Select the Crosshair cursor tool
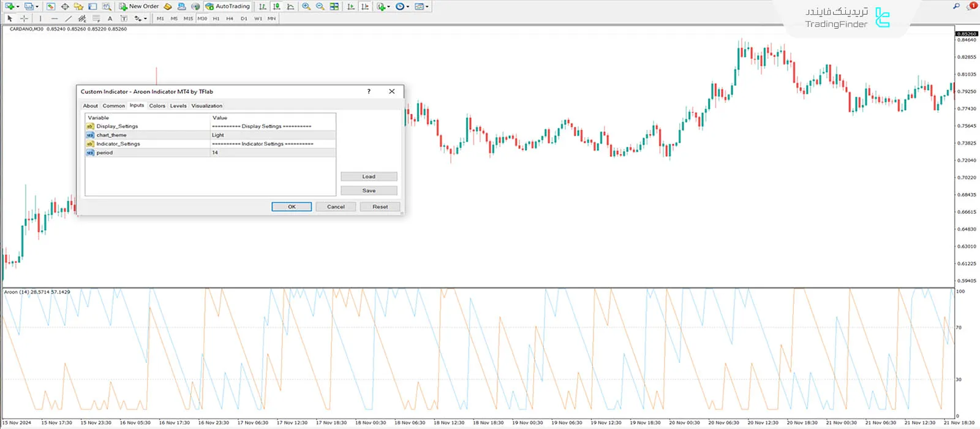The height and width of the screenshot is (429, 980). click(24, 18)
